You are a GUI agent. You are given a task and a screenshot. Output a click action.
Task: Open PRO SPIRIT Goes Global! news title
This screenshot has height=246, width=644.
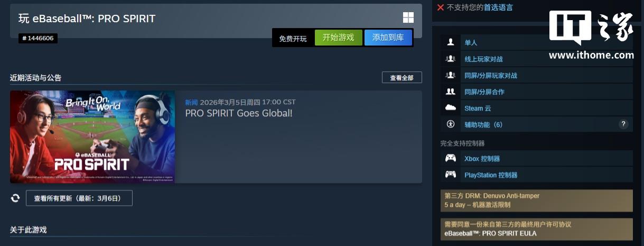(238, 113)
